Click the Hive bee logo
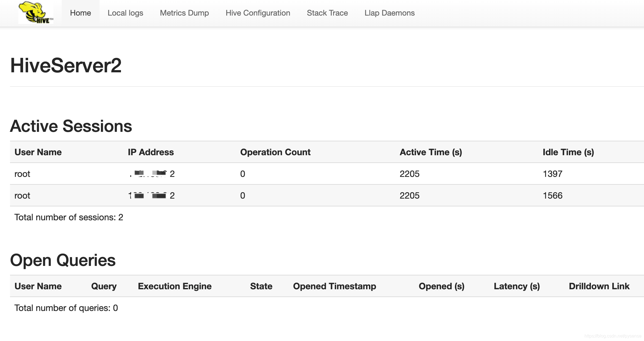Image resolution: width=644 pixels, height=341 pixels. (36, 13)
